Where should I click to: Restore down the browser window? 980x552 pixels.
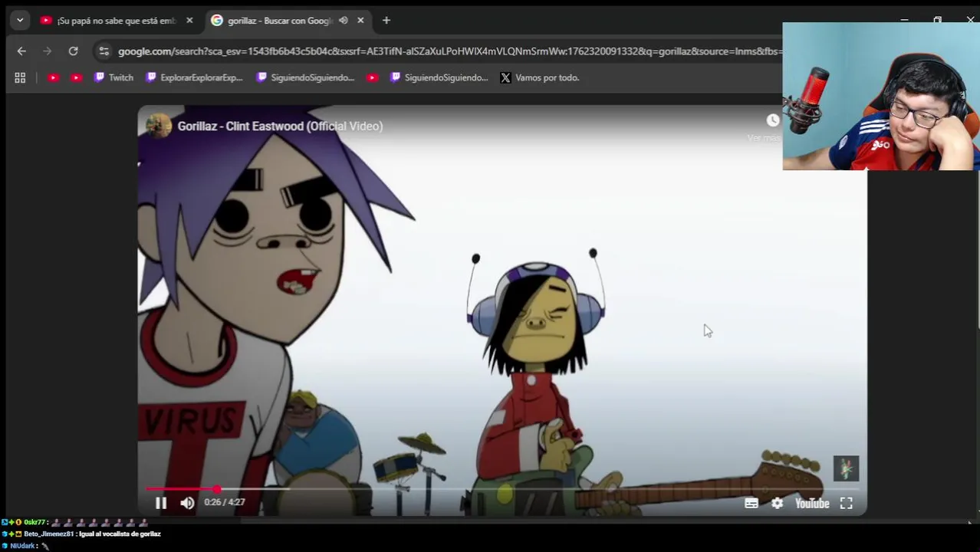(937, 20)
